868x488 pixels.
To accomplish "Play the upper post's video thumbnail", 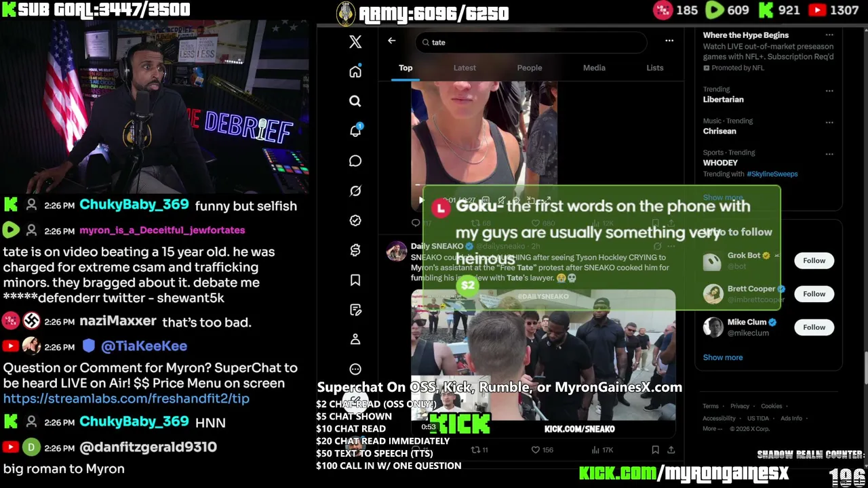I will (x=484, y=144).
